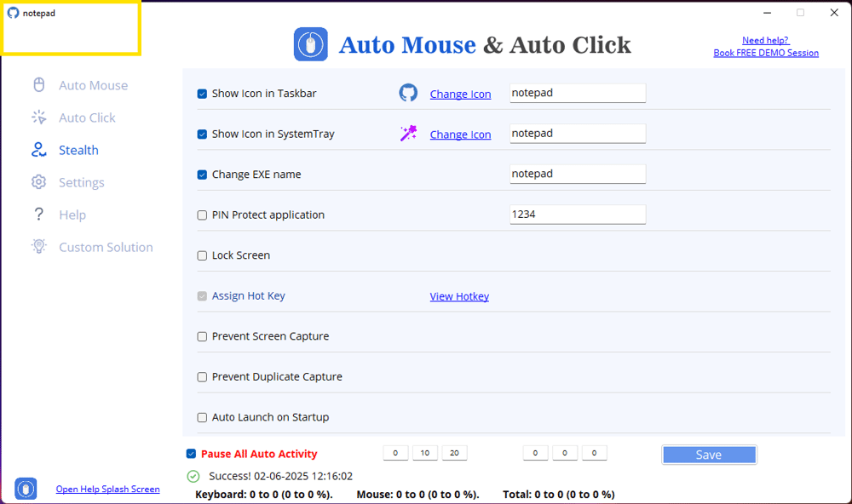Click the Help question mark icon
Screen dimensions: 852x504
coord(38,215)
